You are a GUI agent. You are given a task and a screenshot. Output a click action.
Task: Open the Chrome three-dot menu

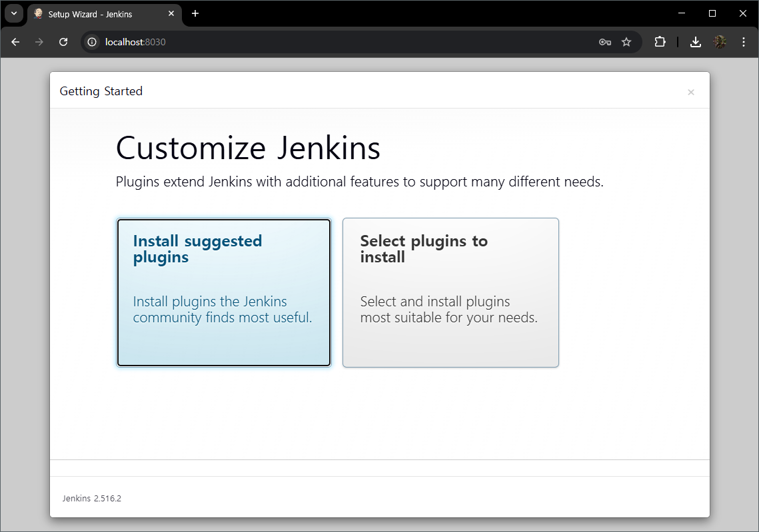coord(744,42)
